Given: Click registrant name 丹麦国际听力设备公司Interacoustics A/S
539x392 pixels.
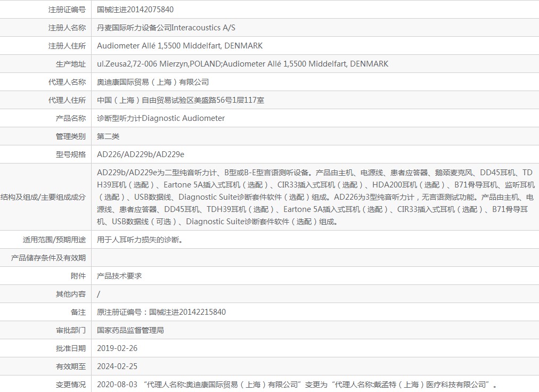Looking at the screenshot, I should (x=166, y=28).
